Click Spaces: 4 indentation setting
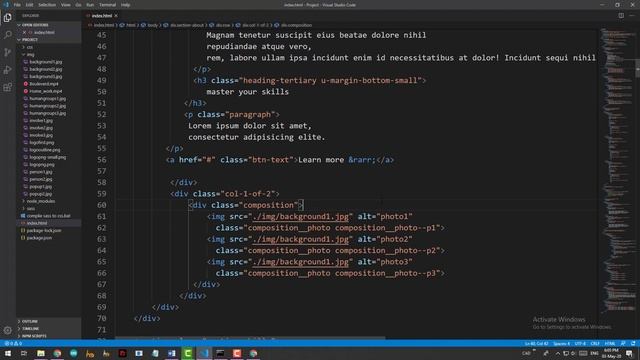640x360 pixels. point(562,343)
